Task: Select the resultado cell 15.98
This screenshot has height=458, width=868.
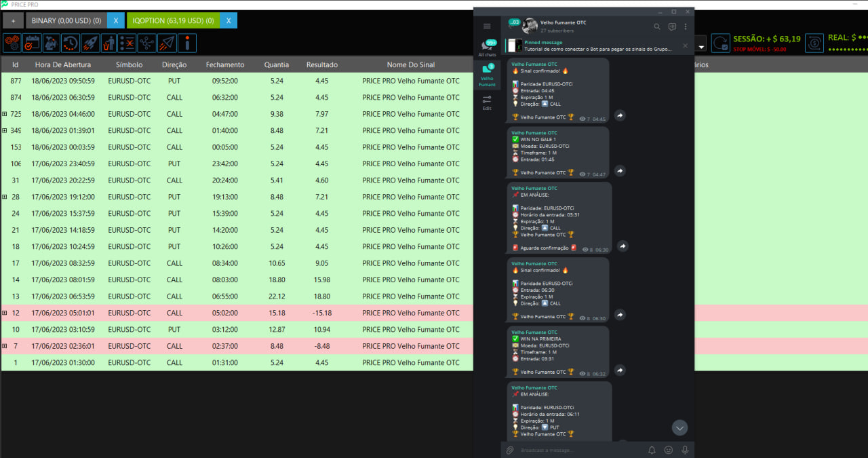Action: point(322,280)
